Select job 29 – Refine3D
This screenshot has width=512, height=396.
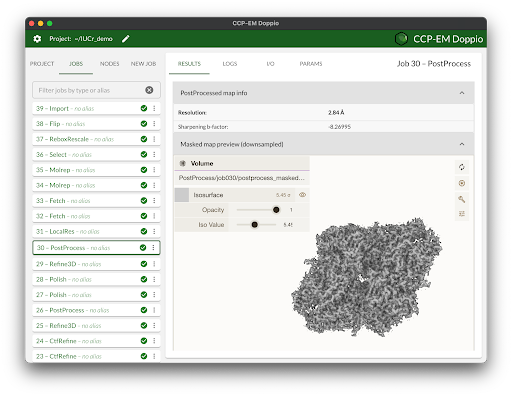coord(96,264)
